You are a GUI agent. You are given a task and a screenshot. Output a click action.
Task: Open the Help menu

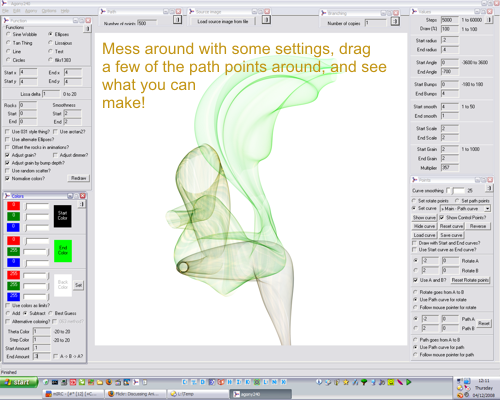(x=65, y=11)
